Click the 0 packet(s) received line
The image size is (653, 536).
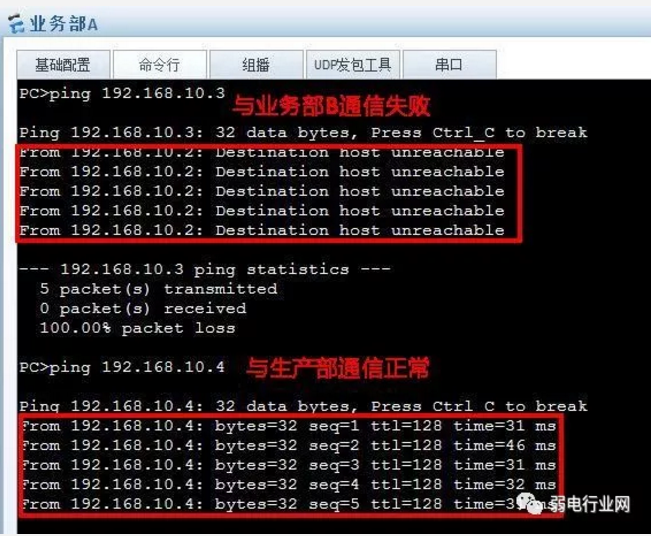tap(143, 309)
